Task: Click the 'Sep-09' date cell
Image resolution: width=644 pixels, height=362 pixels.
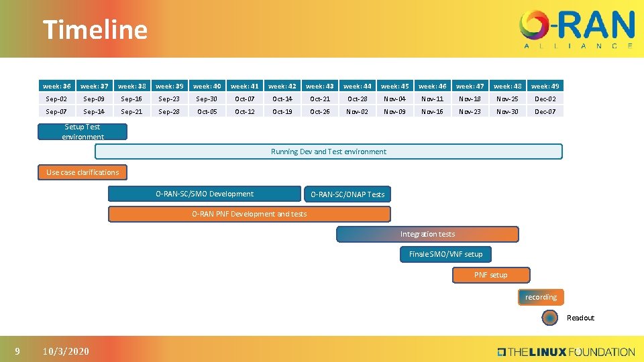Action: pyautogui.click(x=95, y=99)
